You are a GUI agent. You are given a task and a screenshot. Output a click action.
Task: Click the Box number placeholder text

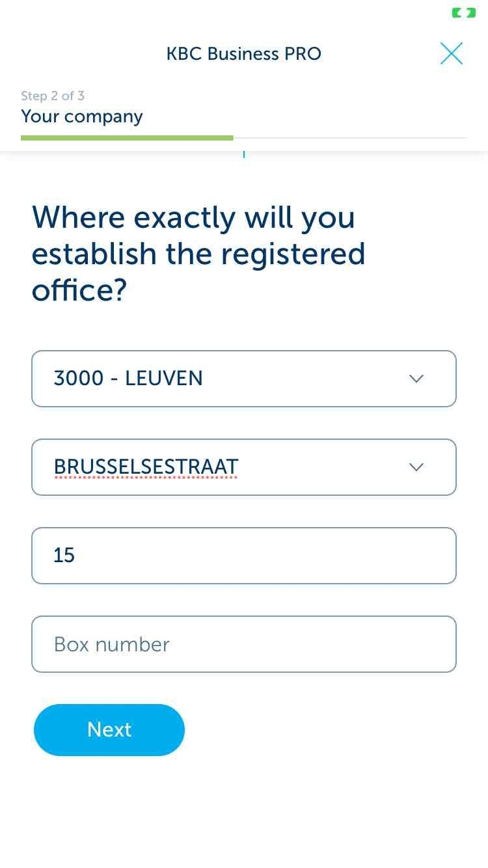click(x=112, y=644)
